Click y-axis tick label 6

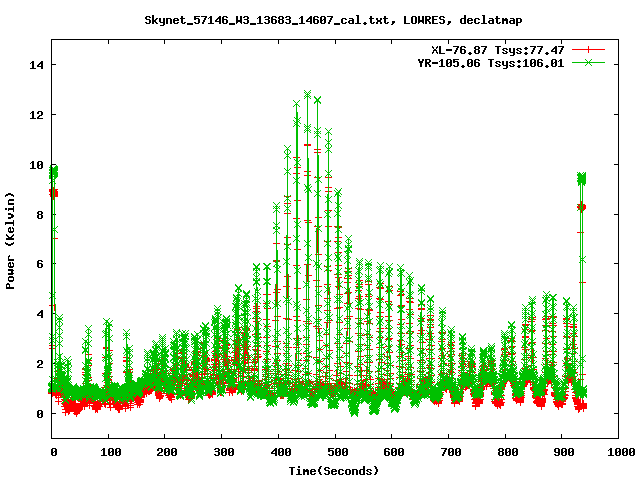point(40,264)
